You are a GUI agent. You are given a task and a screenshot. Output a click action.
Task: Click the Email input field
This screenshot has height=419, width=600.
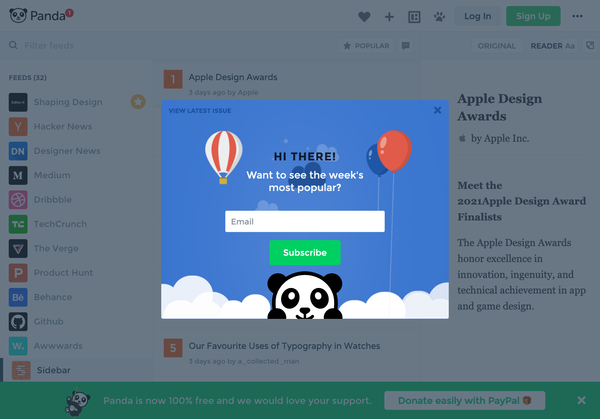click(x=305, y=222)
